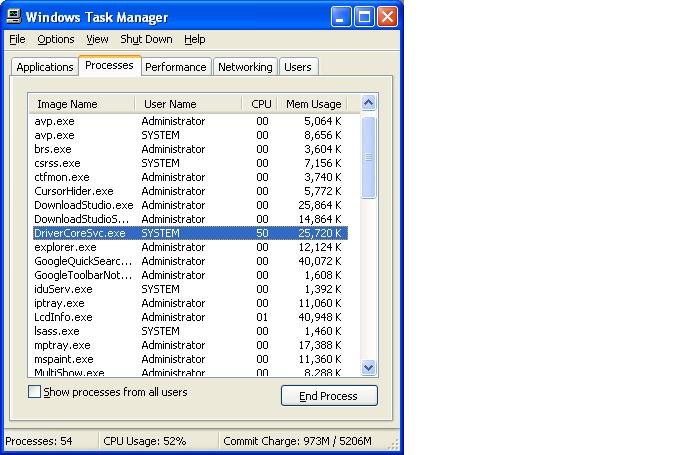The height and width of the screenshot is (455, 680).
Task: Select the Processes tab
Action: click(x=109, y=65)
